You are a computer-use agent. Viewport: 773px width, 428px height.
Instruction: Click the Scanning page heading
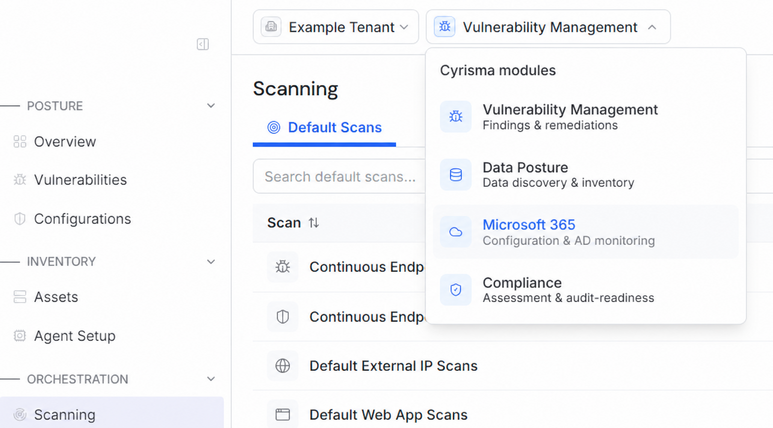coord(295,89)
